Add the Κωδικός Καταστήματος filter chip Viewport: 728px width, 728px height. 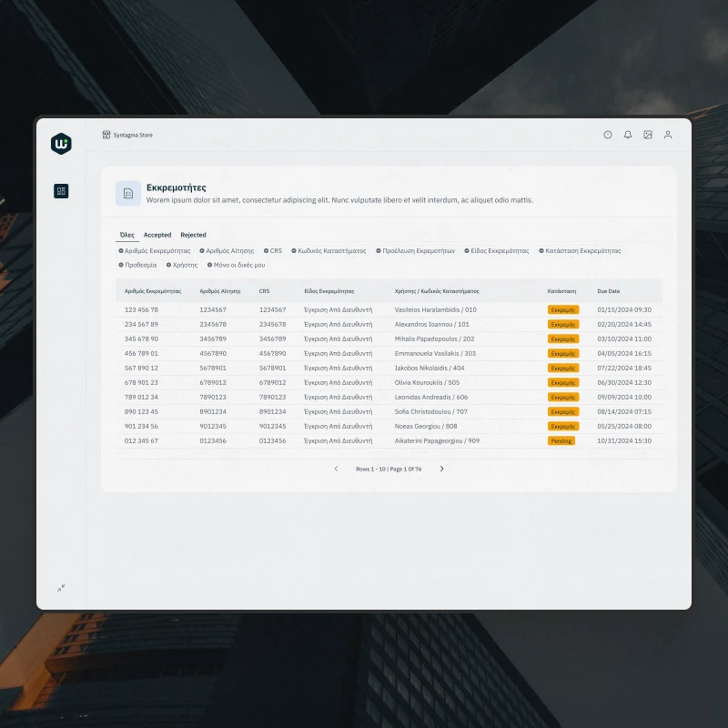point(329,251)
